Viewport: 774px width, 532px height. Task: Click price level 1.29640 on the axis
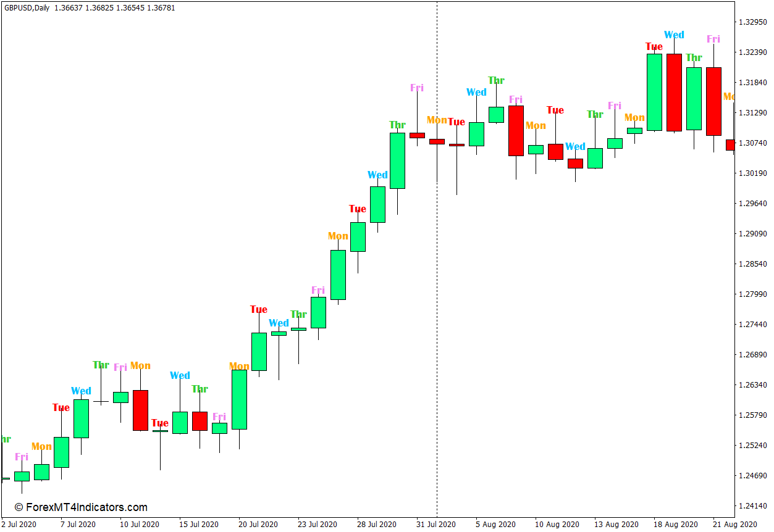tap(752, 204)
